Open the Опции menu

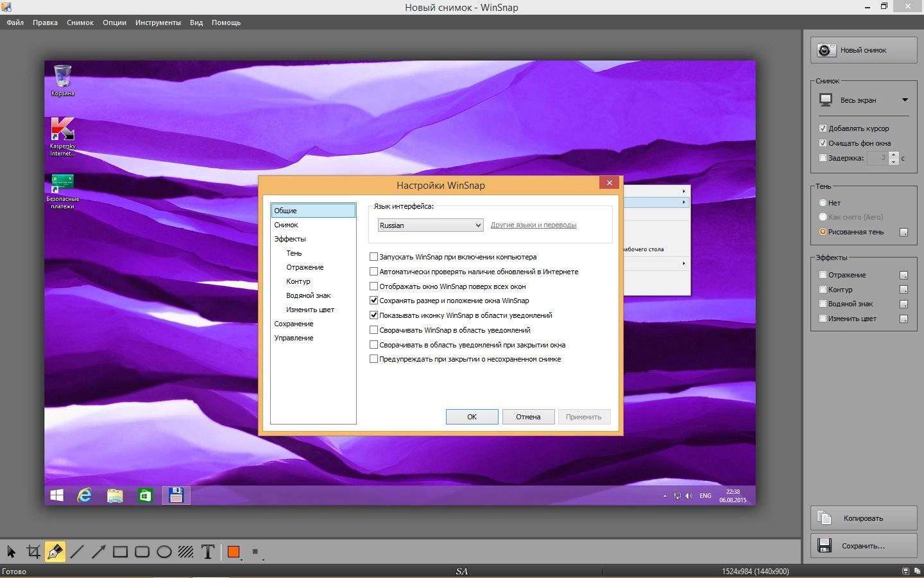(x=114, y=22)
